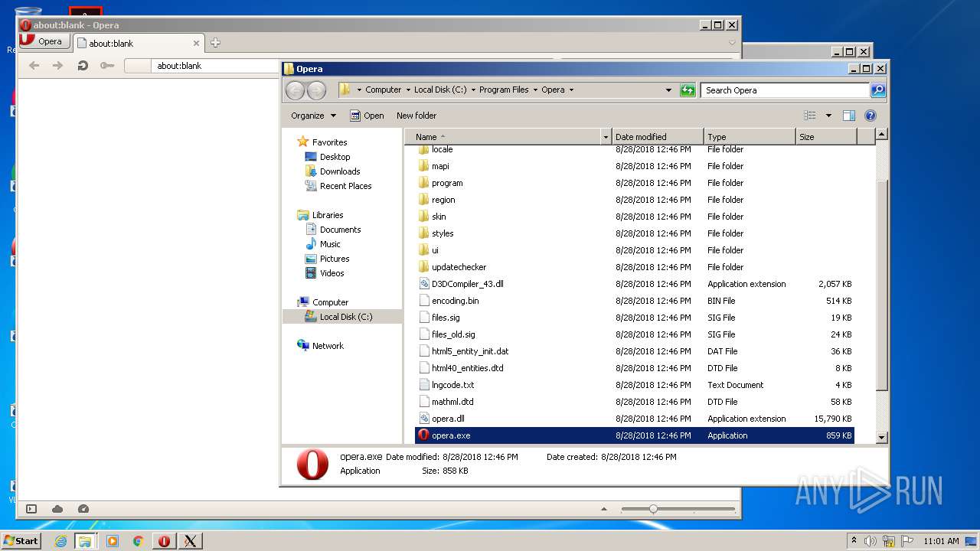
Task: Click the key wand icon in Opera
Action: 107,66
